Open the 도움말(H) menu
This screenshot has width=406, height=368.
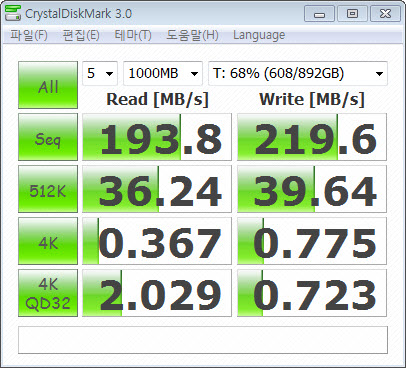pyautogui.click(x=192, y=35)
